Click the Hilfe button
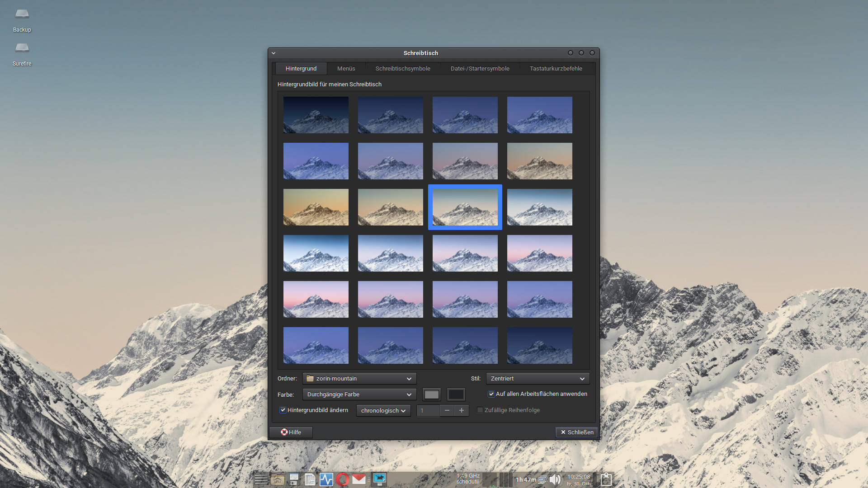Image resolution: width=868 pixels, height=488 pixels. pyautogui.click(x=291, y=432)
